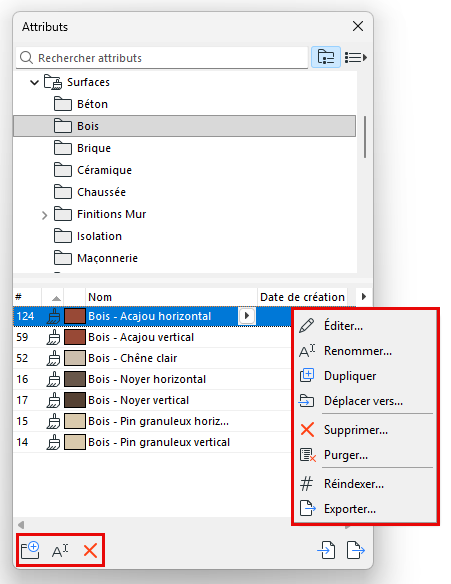Choose Supprimer... from context menu

click(365, 430)
